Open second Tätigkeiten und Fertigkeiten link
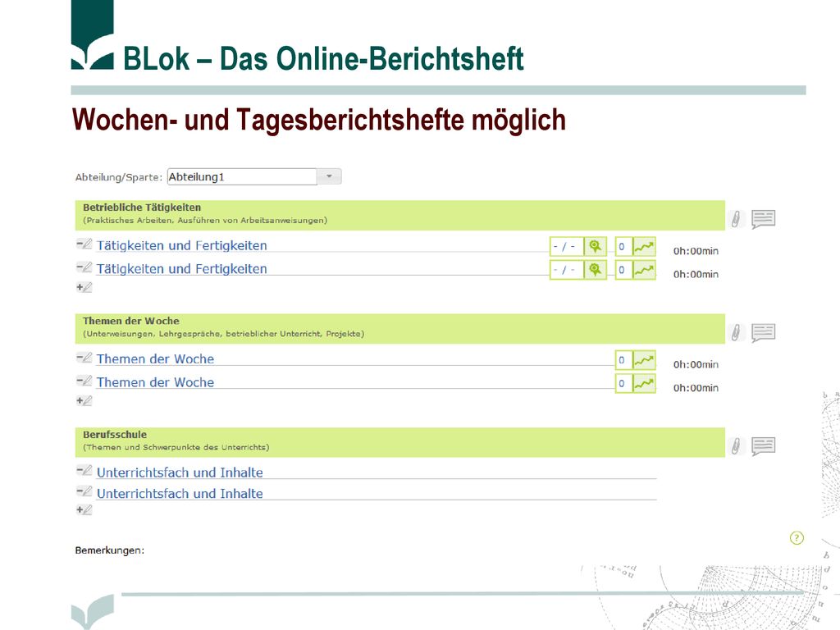The height and width of the screenshot is (630, 840). (x=181, y=269)
